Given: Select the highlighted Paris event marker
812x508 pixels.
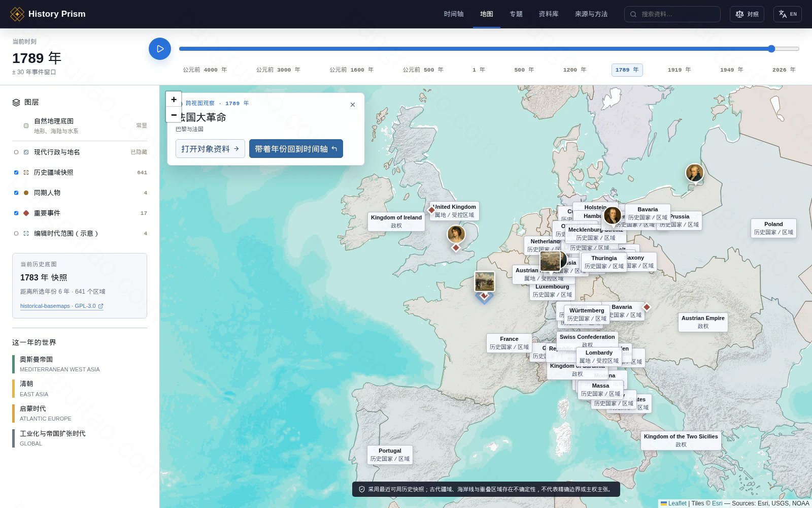Looking at the screenshot, I should tap(484, 296).
